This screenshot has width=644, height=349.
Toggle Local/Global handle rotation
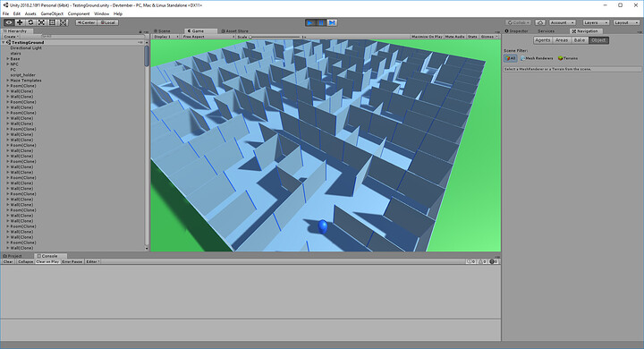(x=108, y=22)
